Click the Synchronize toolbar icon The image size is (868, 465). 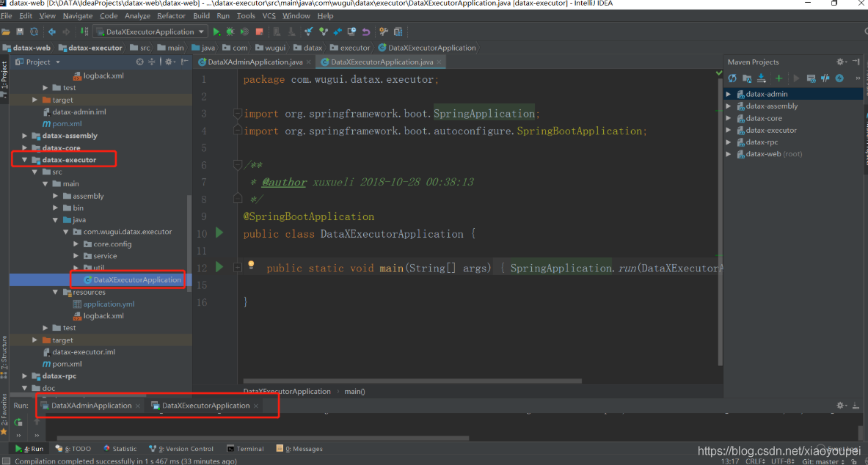(x=34, y=32)
